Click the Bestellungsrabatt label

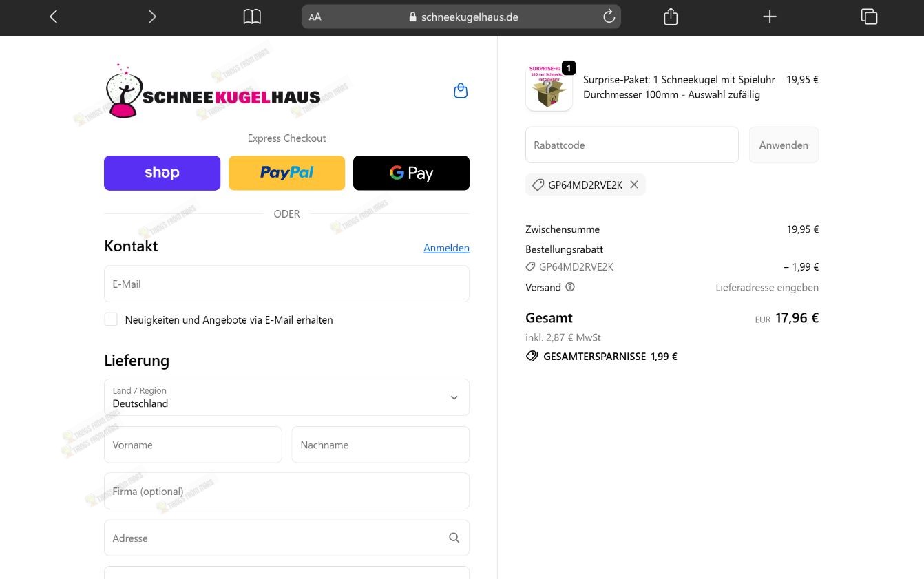click(x=564, y=249)
